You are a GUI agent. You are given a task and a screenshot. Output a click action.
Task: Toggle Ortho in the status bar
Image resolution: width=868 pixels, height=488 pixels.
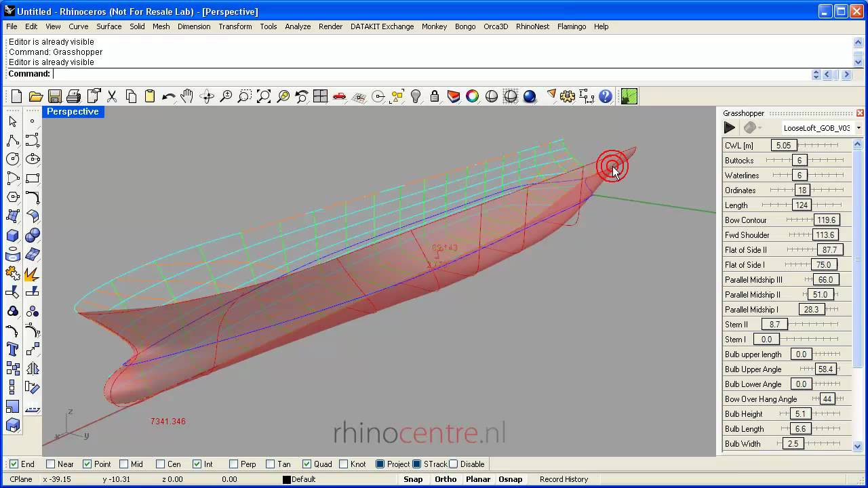pos(446,479)
